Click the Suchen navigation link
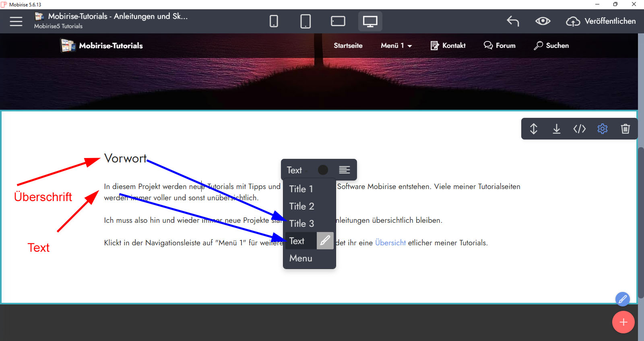This screenshot has width=644, height=341. click(551, 45)
